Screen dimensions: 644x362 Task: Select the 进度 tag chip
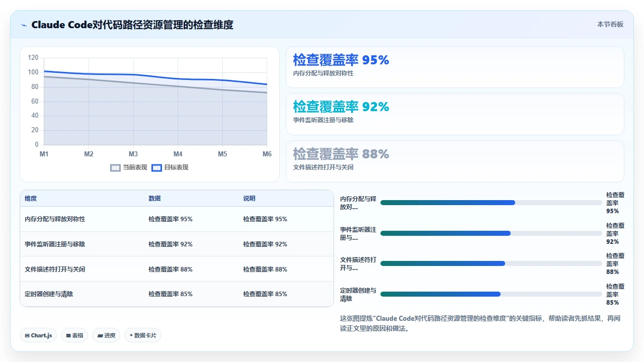pyautogui.click(x=106, y=335)
